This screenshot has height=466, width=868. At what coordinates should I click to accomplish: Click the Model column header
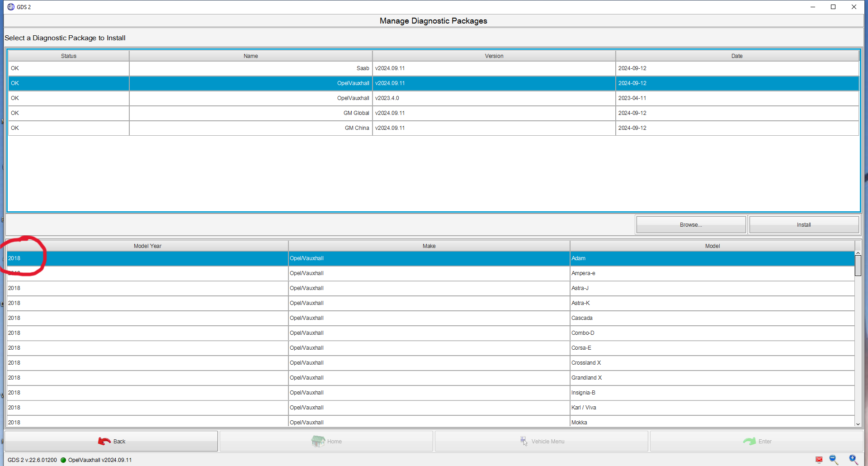point(712,246)
